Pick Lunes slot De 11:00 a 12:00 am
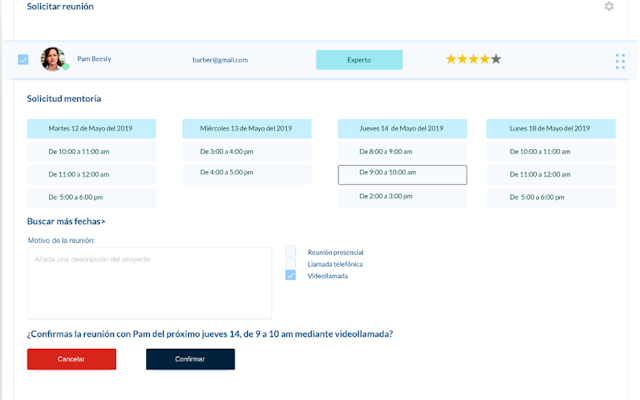640x400 pixels. [x=551, y=174]
